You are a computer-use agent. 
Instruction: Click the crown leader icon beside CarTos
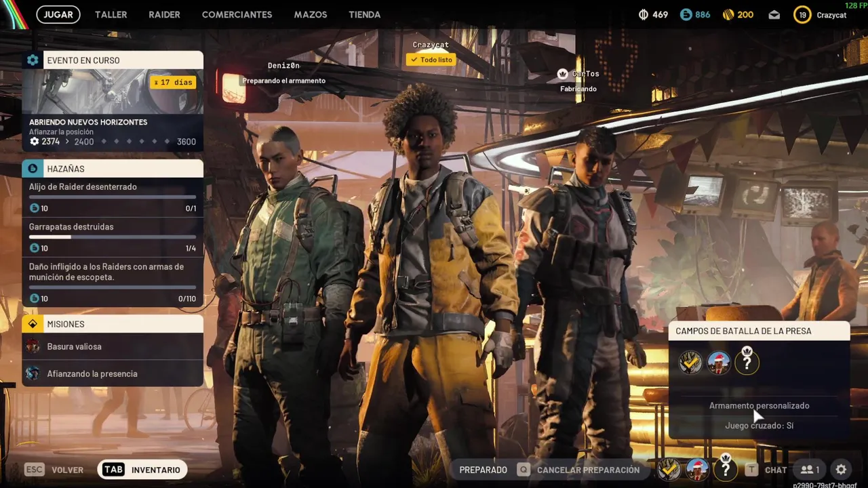pyautogui.click(x=562, y=73)
